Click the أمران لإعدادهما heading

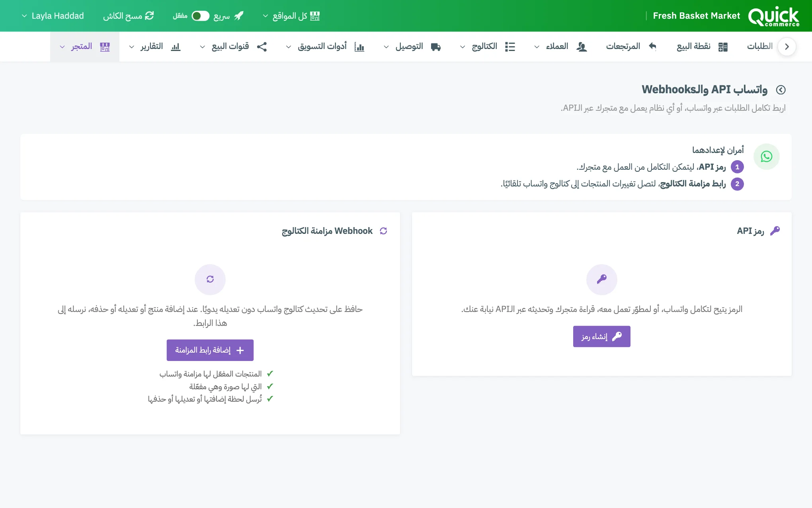click(x=718, y=150)
